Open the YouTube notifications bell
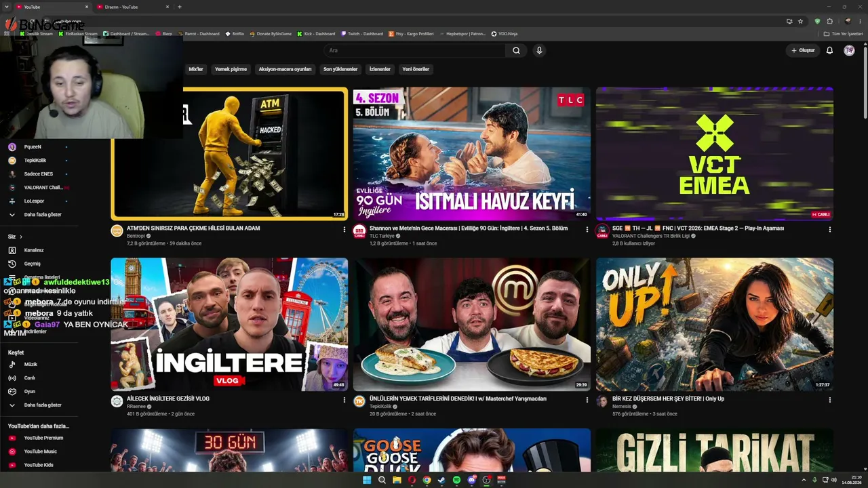 [x=829, y=50]
